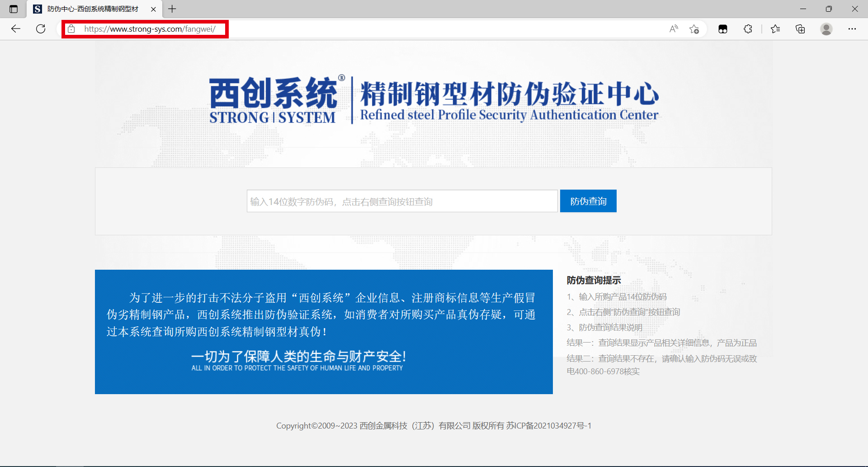
Task: Open the tab actions menu
Action: (x=14, y=9)
